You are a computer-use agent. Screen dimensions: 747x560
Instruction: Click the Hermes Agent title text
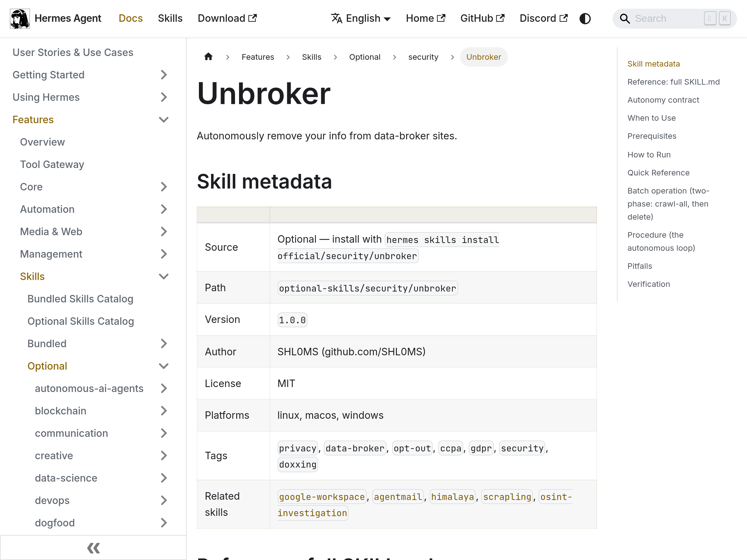click(x=68, y=18)
